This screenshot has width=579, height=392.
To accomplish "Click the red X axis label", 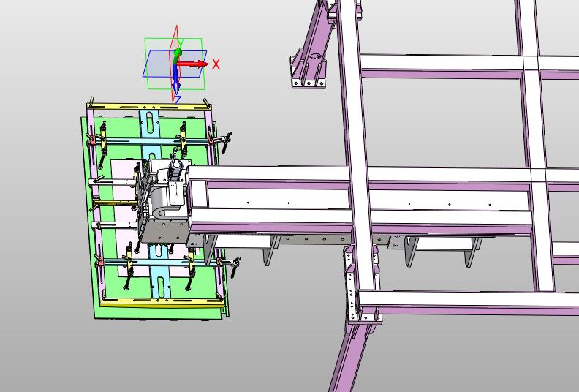I will pyautogui.click(x=216, y=64).
